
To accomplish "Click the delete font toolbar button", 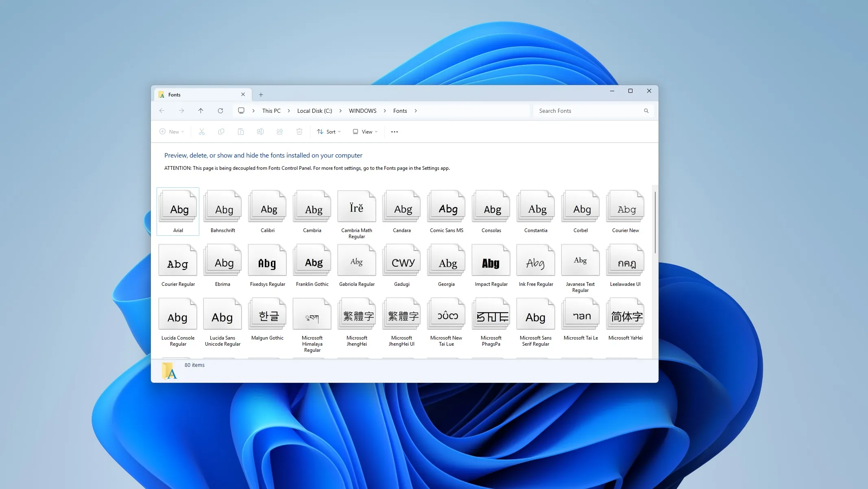I will [x=299, y=132].
